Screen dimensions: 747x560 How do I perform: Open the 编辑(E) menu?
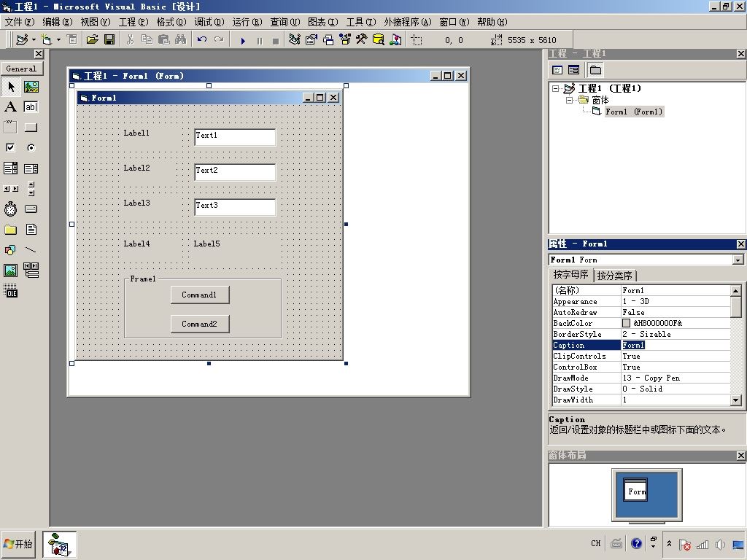coord(57,22)
